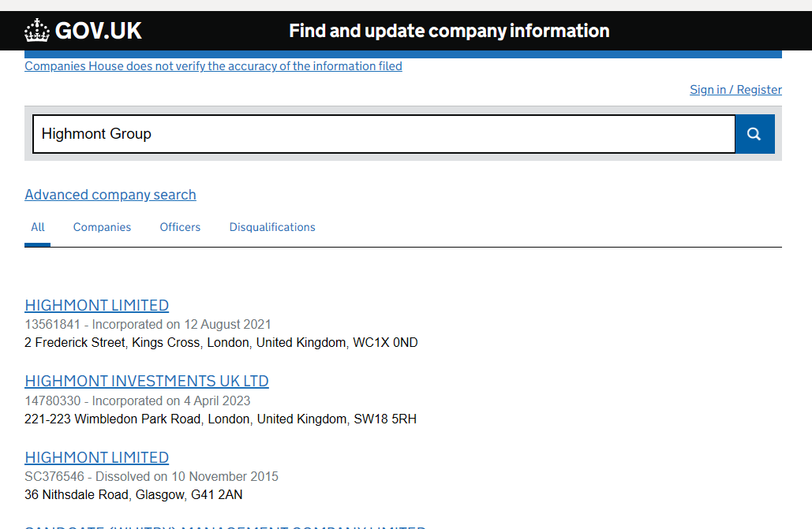
Task: Click the GOV.UK crown logo
Action: coord(37,31)
